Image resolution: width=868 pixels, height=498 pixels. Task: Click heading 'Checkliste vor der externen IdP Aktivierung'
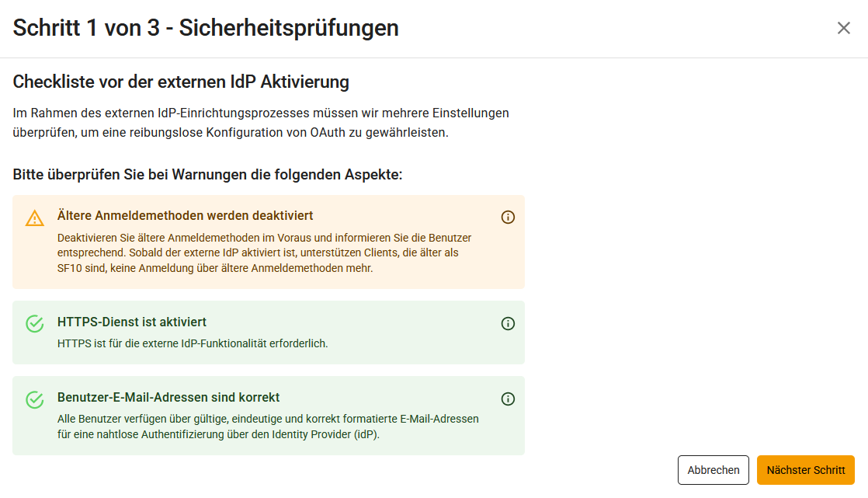(x=181, y=82)
